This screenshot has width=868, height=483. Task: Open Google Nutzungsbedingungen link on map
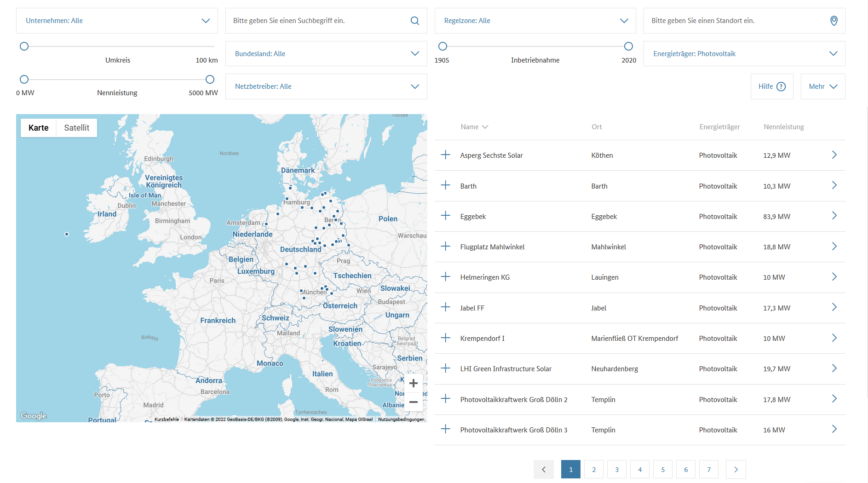click(x=401, y=420)
